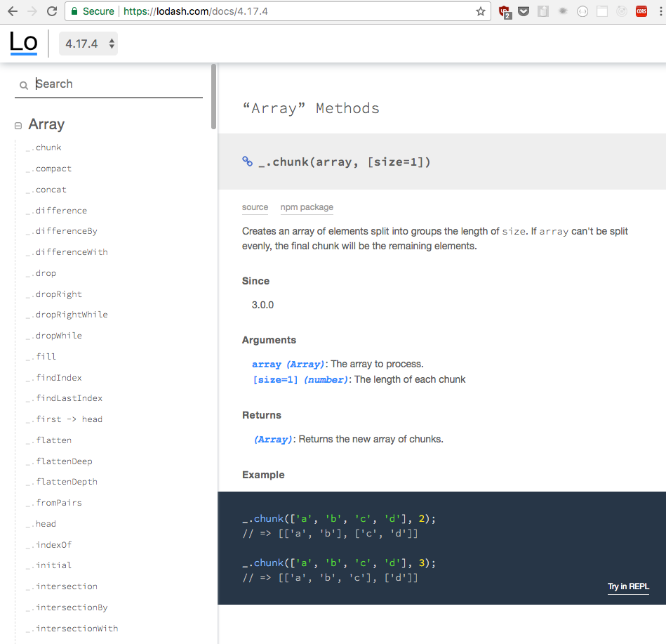The width and height of the screenshot is (666, 644).
Task: Click the browser forward arrow
Action: point(32,11)
